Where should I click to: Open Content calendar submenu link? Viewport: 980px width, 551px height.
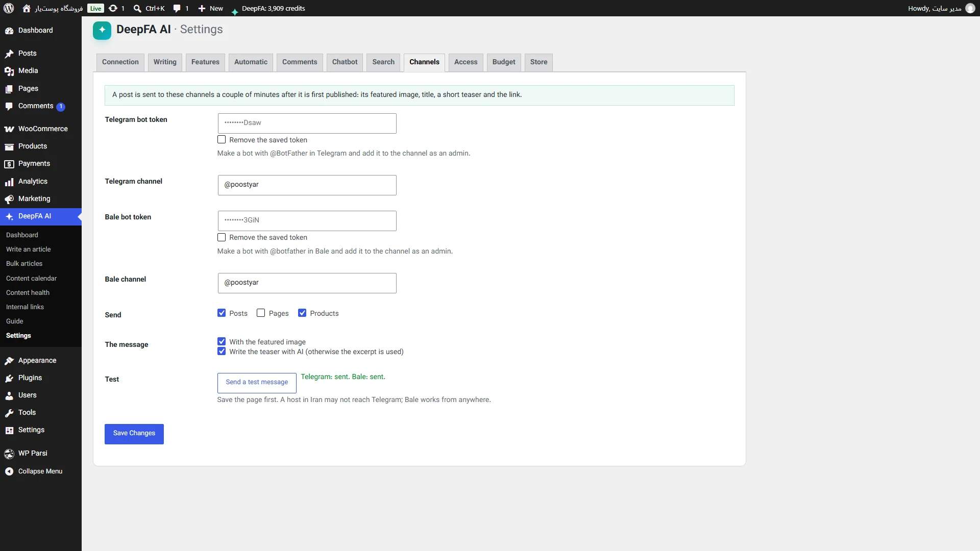coord(32,279)
